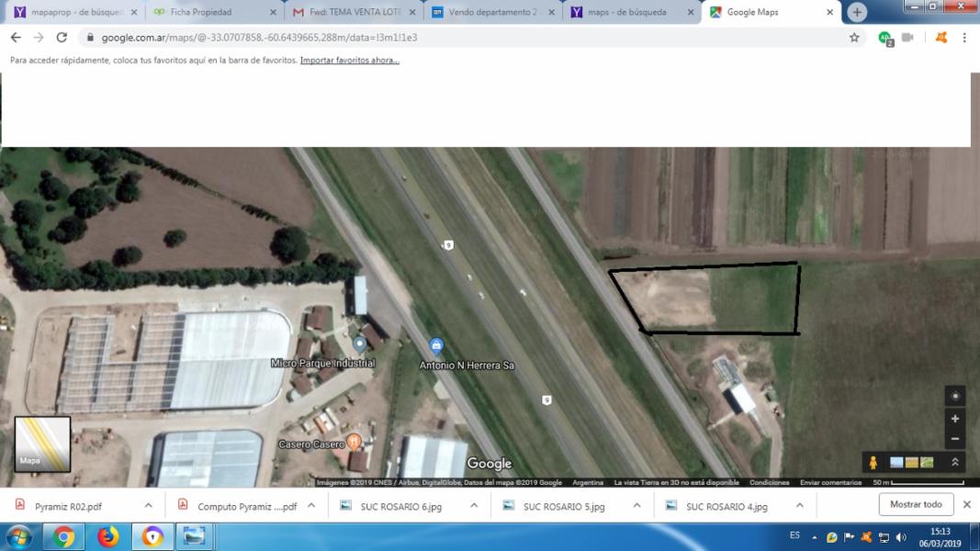Screen dimensions: 980x551
Task: Click the Mostrar todo downloads button
Action: 916,504
